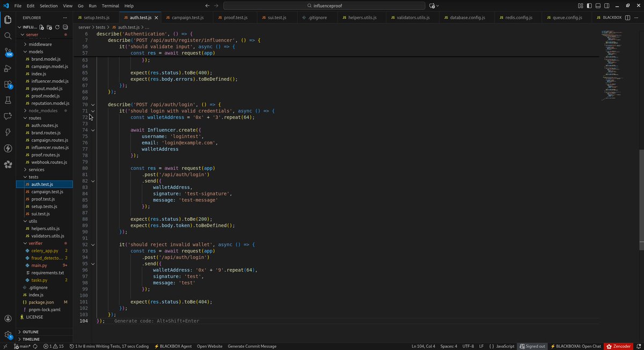Open the Selection menu
This screenshot has width=644, height=350.
49,6
